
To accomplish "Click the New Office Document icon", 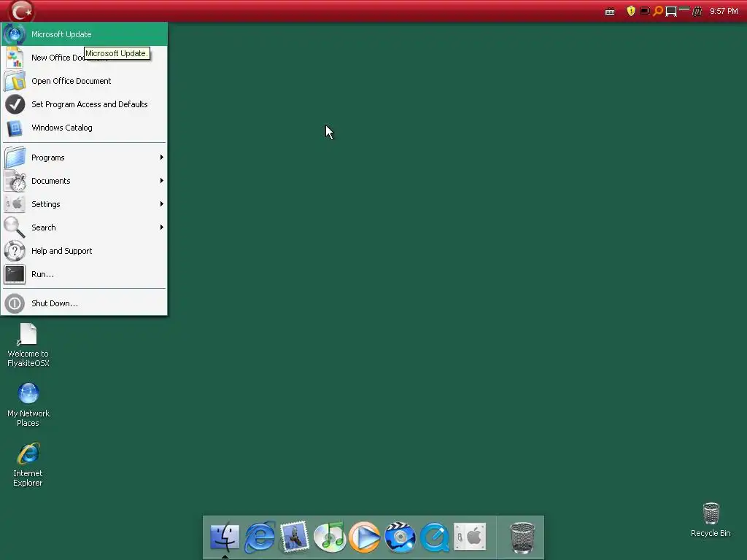I will click(x=15, y=58).
